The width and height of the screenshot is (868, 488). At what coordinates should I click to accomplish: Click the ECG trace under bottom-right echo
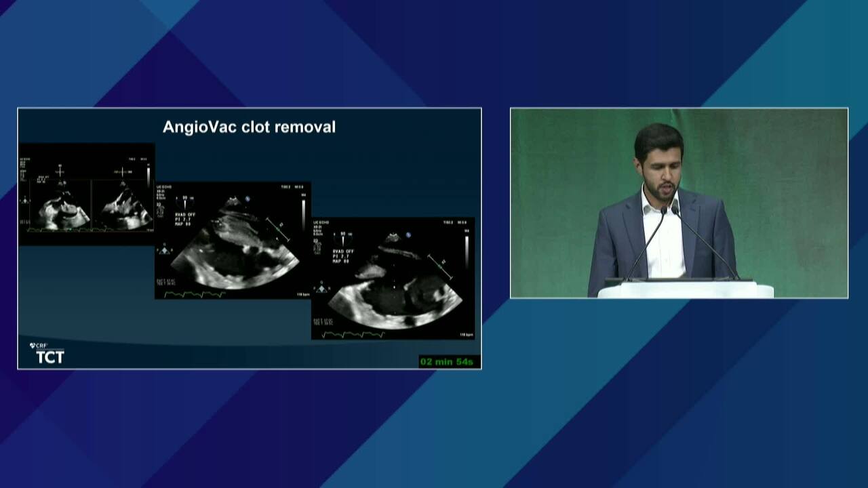point(353,334)
